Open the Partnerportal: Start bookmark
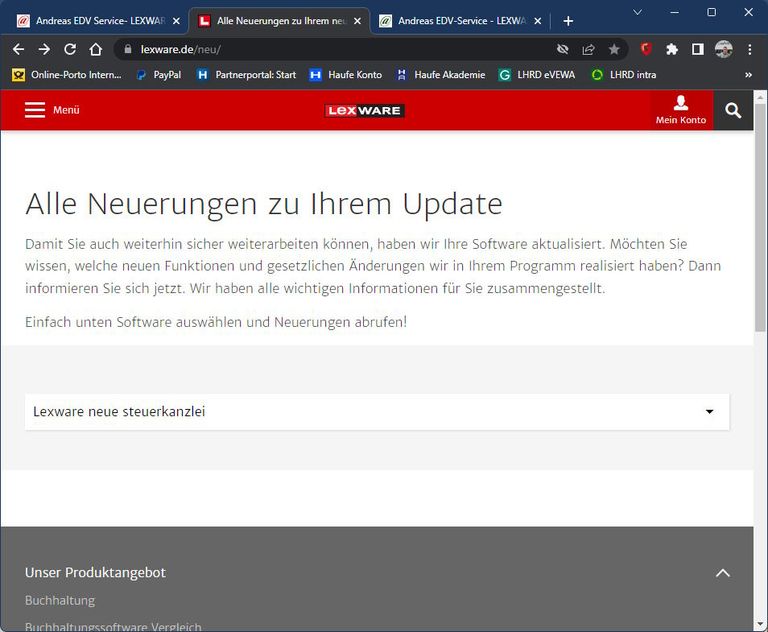This screenshot has height=632, width=768. (246, 74)
